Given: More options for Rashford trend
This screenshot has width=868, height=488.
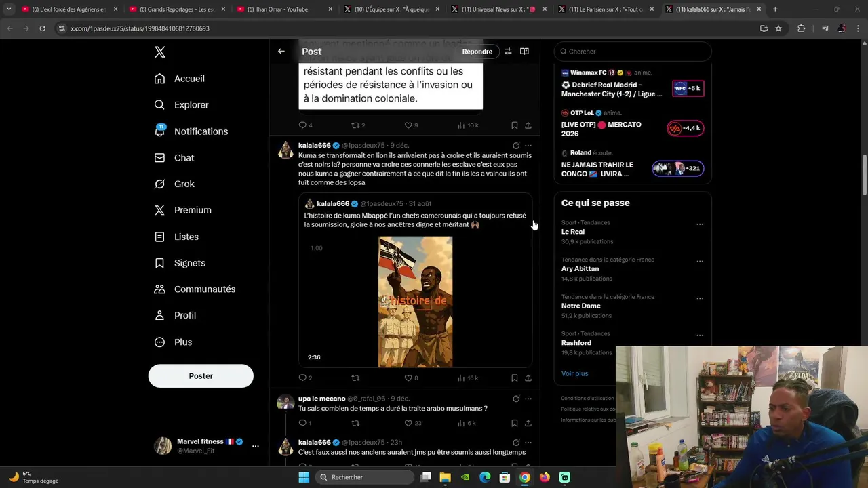Looking at the screenshot, I should [x=700, y=335].
